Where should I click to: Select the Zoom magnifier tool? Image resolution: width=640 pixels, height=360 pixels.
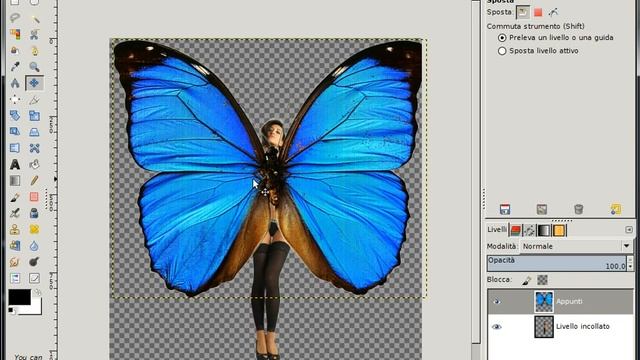tap(34, 67)
